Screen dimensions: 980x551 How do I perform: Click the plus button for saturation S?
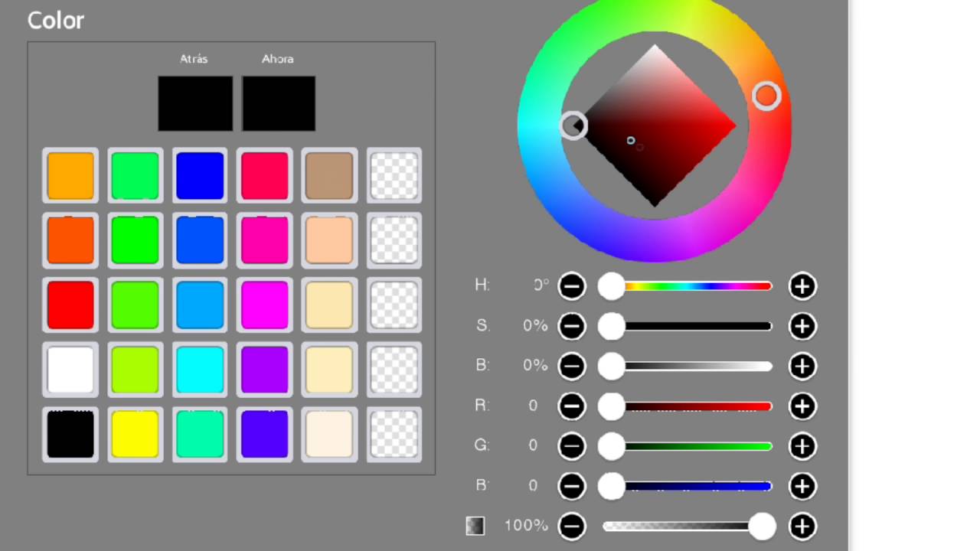coord(802,326)
